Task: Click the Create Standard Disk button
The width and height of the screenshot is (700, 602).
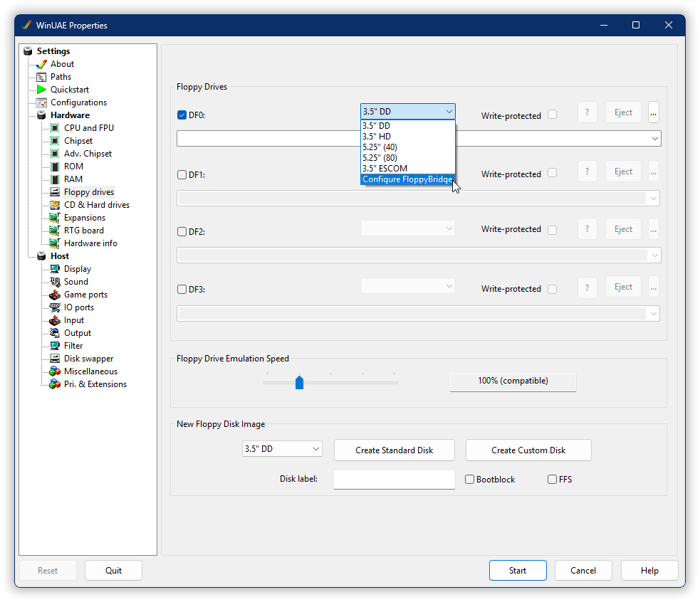Action: [x=394, y=450]
